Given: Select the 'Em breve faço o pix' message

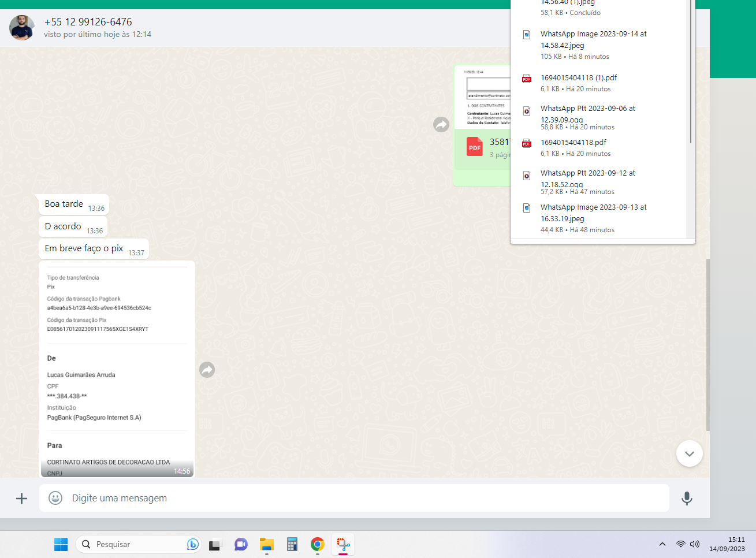Looking at the screenshot, I should point(94,249).
